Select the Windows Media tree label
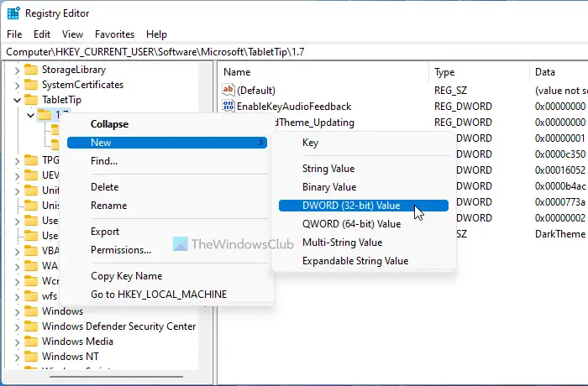 tap(77, 342)
